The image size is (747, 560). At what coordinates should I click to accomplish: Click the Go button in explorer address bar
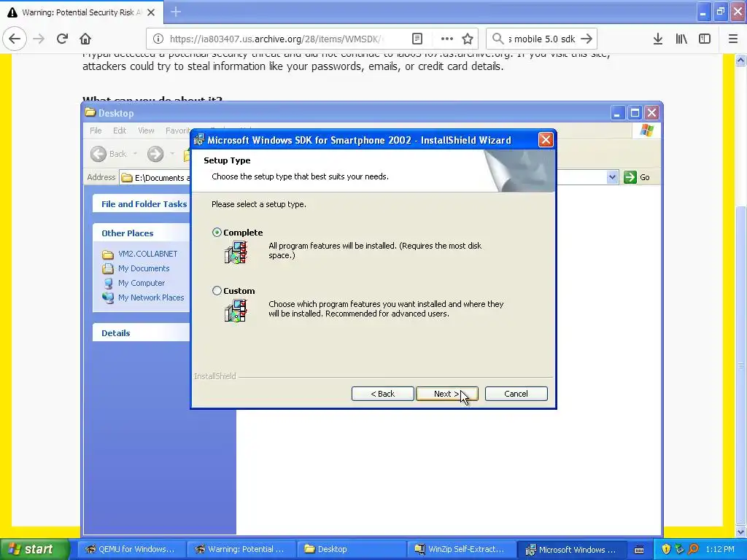(x=637, y=177)
